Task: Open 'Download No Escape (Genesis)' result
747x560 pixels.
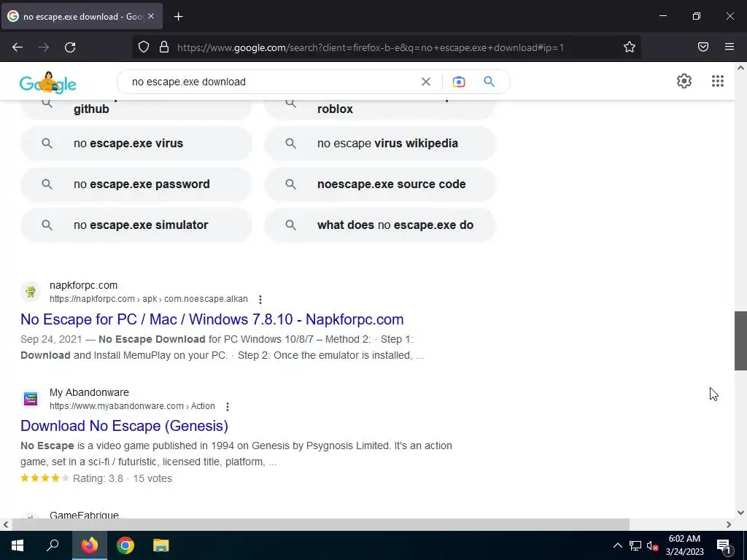Action: pyautogui.click(x=124, y=426)
